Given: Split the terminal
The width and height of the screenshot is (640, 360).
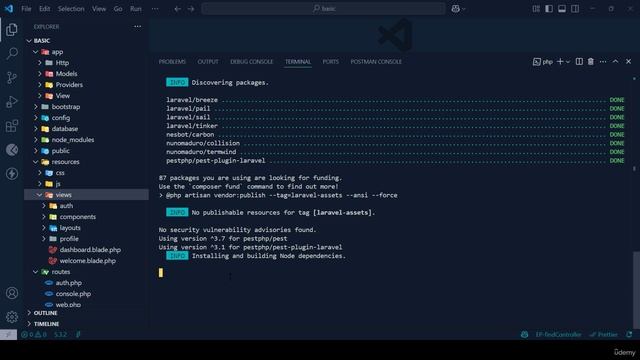Looking at the screenshot, I should click(579, 62).
